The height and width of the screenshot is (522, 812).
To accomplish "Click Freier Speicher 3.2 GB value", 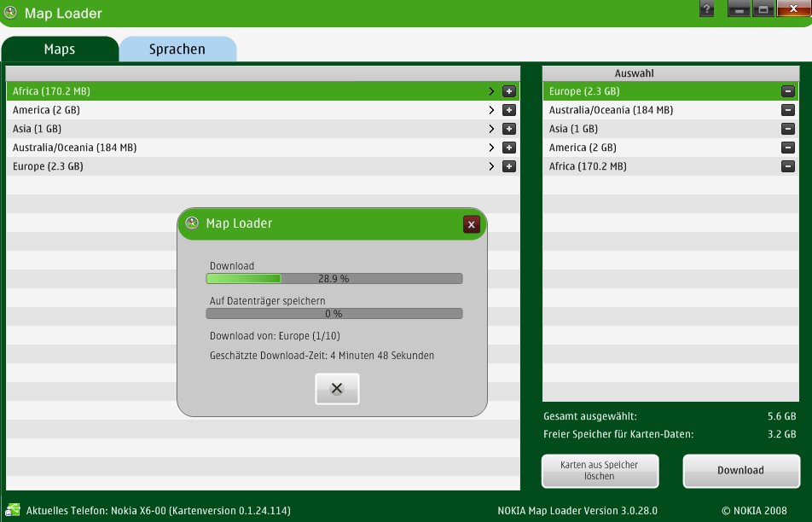I will click(781, 434).
